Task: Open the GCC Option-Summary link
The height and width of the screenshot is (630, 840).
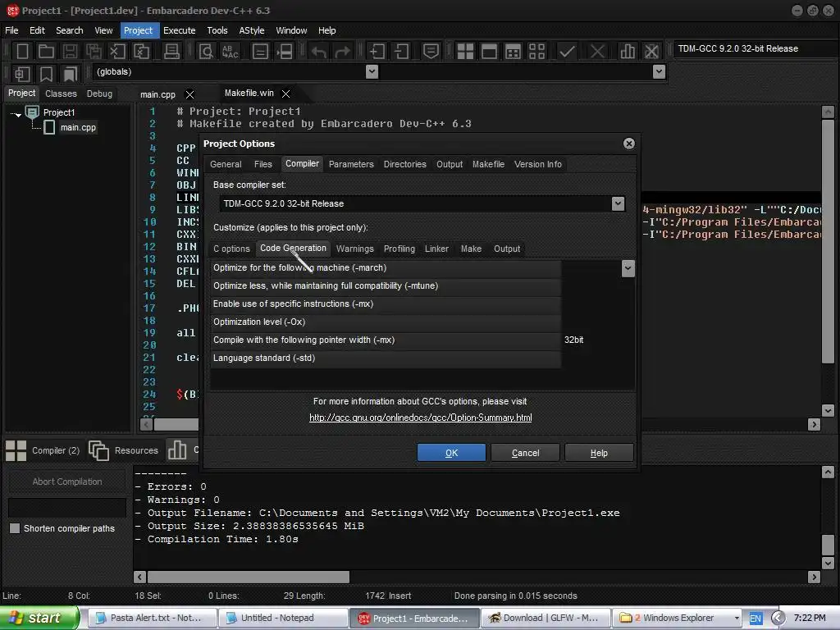Action: click(421, 418)
